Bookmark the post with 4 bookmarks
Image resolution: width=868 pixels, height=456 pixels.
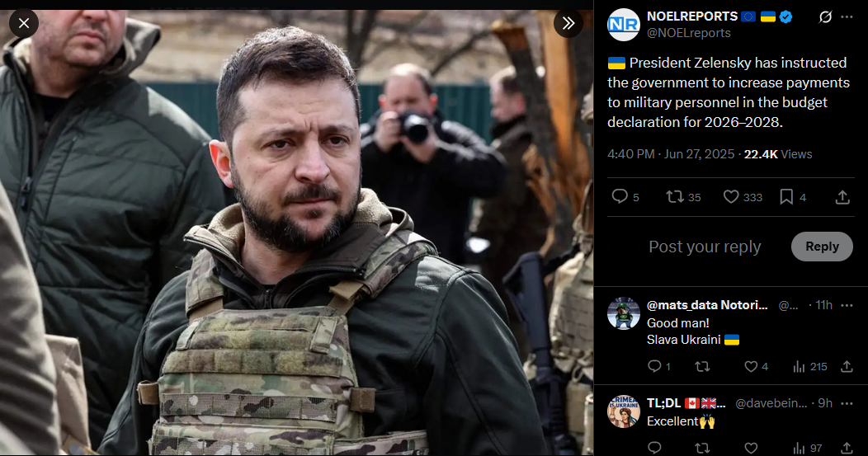click(792, 197)
